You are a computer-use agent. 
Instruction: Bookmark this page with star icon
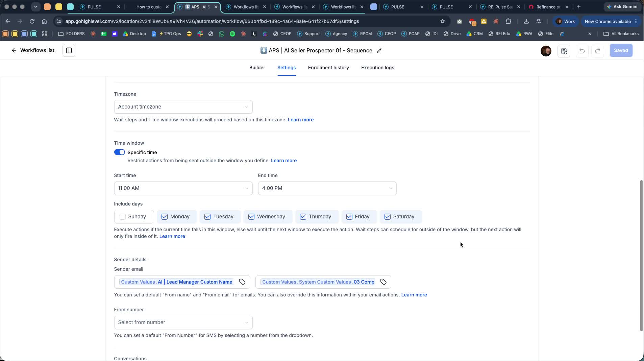point(443,21)
